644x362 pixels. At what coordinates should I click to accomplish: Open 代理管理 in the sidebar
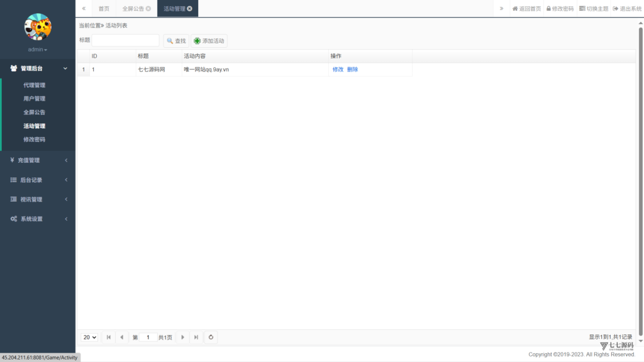34,85
